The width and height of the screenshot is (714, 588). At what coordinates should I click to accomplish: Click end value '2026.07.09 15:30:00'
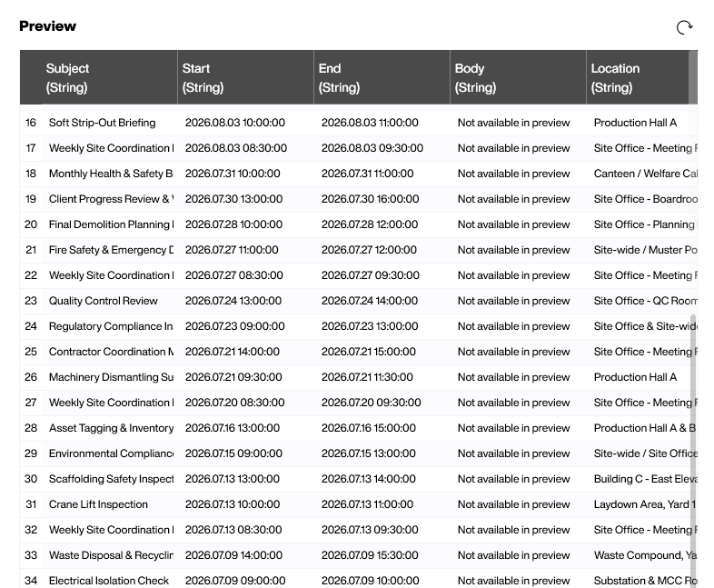(371, 555)
